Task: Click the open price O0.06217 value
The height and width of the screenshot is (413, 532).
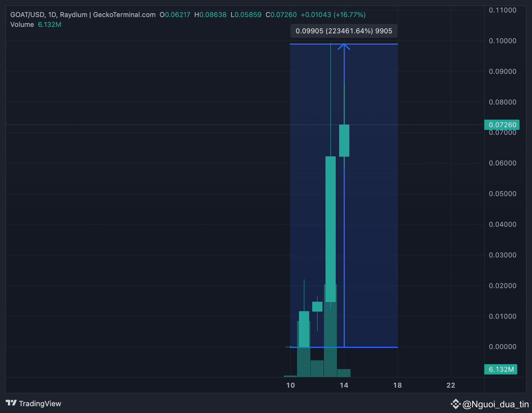Action: tap(175, 14)
